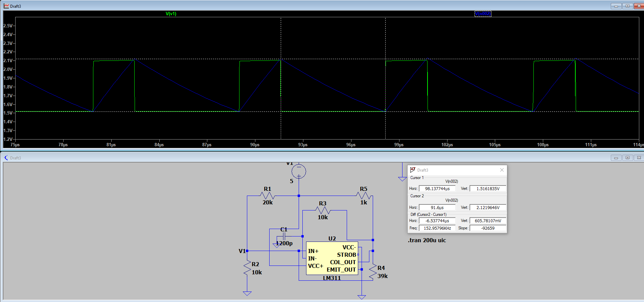644x302 pixels.
Task: Click the 10k value of R3
Action: click(x=323, y=217)
